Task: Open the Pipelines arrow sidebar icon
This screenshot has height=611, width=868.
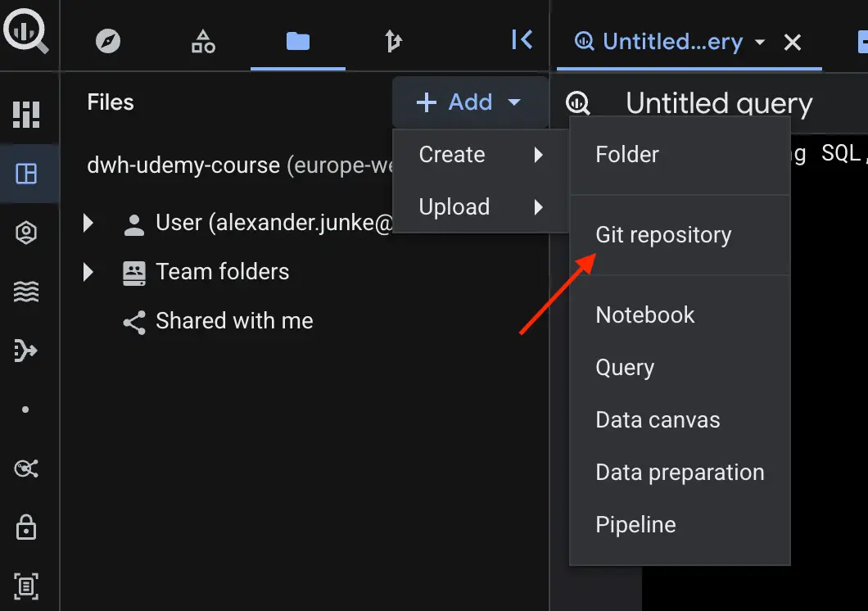Action: pos(25,351)
